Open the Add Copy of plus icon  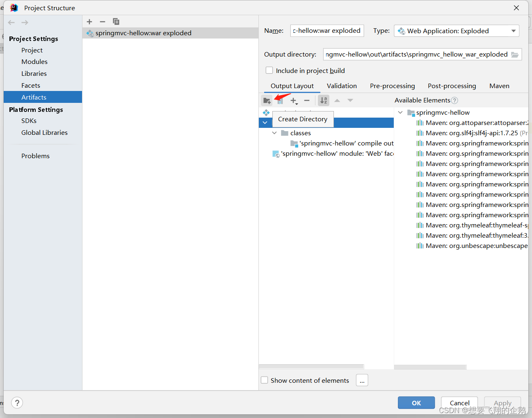pyautogui.click(x=294, y=100)
